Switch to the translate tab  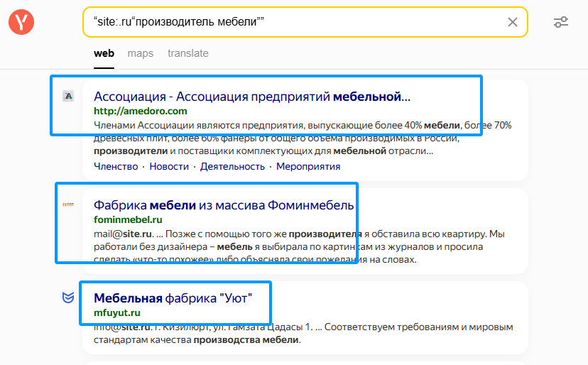[188, 53]
